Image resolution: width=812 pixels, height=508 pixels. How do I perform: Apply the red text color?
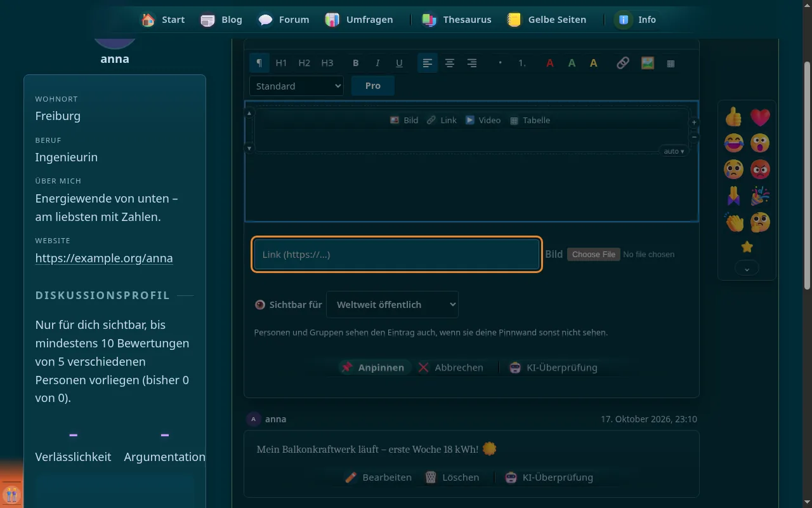click(x=550, y=63)
